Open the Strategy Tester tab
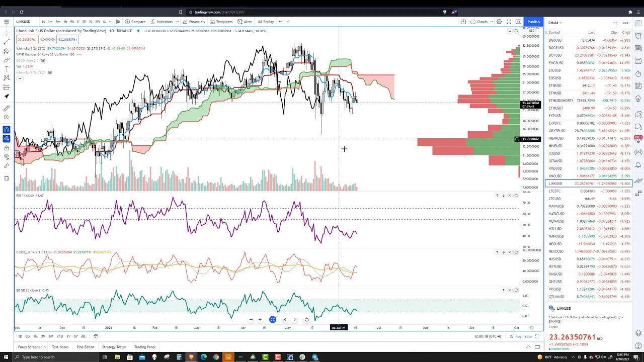The height and width of the screenshot is (362, 644). 114,347
